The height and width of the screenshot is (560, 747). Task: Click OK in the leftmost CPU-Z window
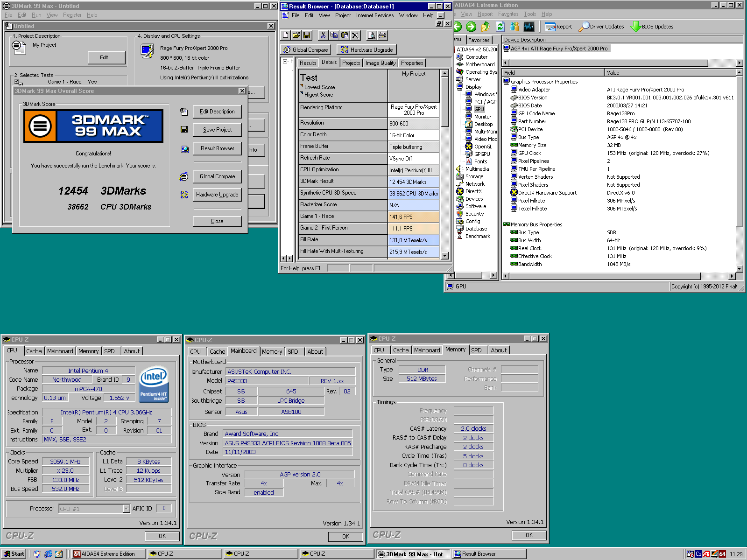click(x=162, y=536)
